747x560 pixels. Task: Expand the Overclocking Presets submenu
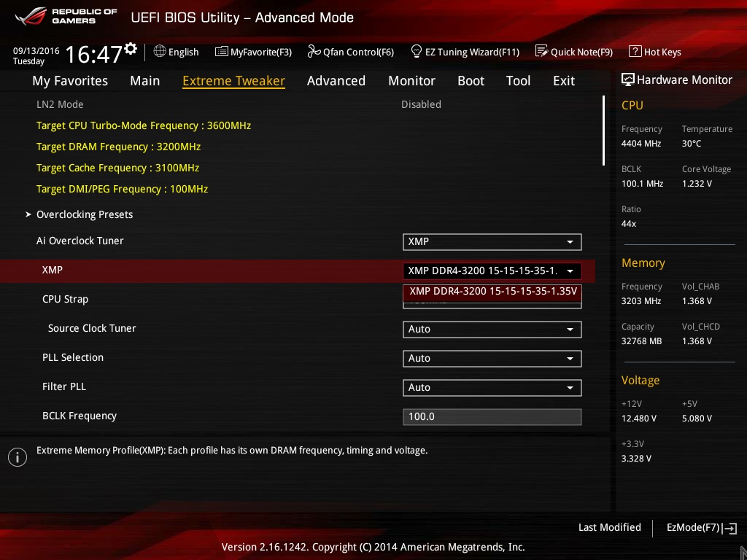point(85,215)
